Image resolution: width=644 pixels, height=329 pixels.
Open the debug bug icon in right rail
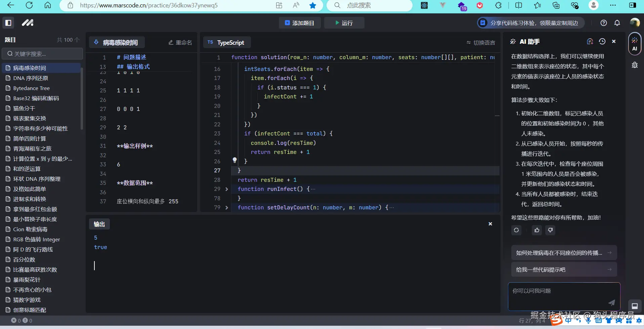pyautogui.click(x=635, y=65)
